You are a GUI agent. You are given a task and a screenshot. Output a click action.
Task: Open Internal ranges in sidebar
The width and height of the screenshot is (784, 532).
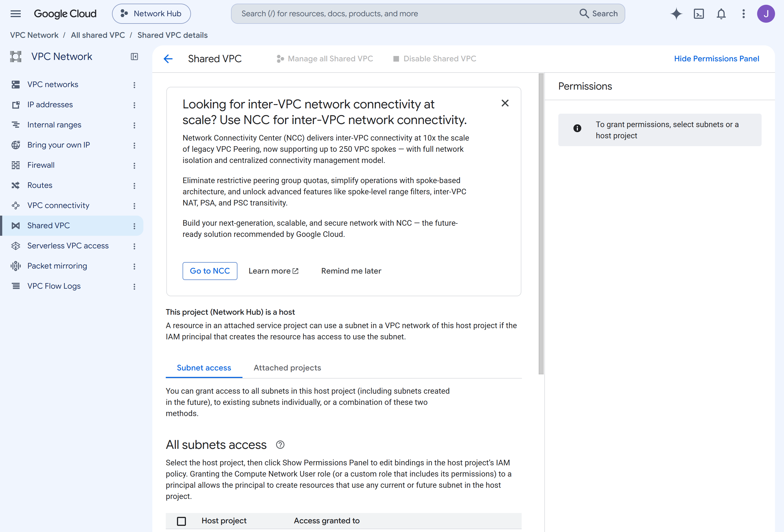pyautogui.click(x=54, y=125)
